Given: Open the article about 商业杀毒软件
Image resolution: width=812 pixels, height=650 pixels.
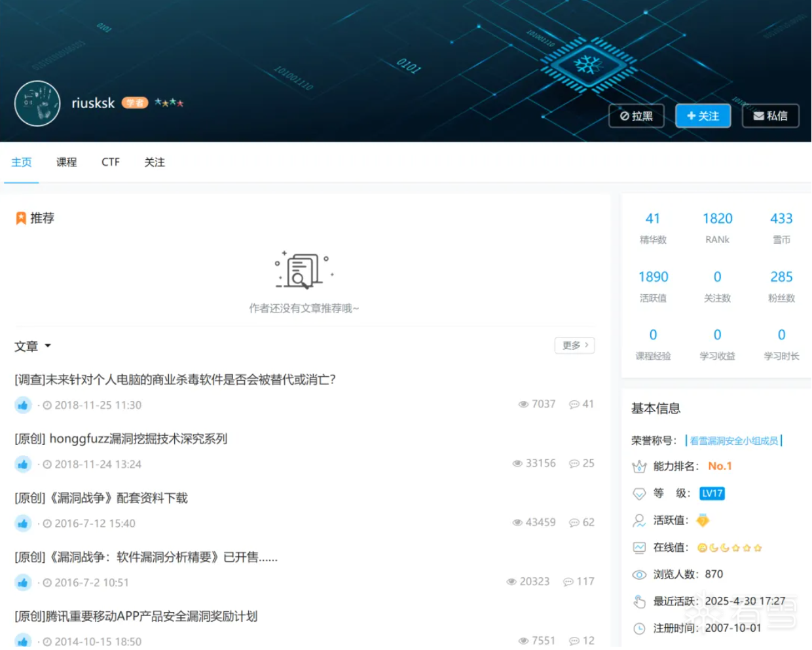Looking at the screenshot, I should [x=175, y=379].
